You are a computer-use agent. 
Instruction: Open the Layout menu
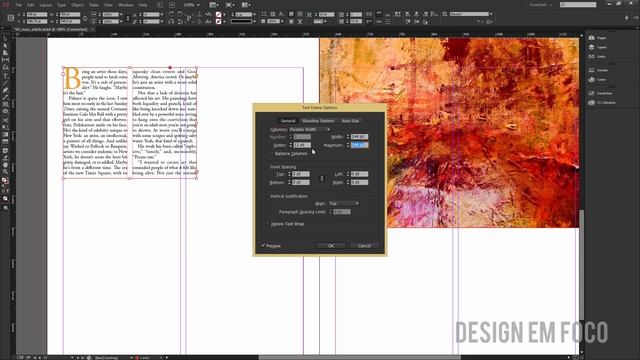pos(45,5)
